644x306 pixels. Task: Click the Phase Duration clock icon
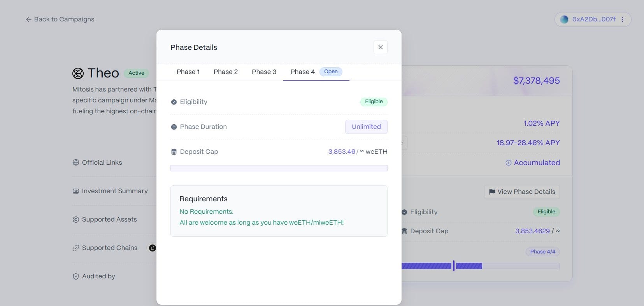[x=174, y=127]
